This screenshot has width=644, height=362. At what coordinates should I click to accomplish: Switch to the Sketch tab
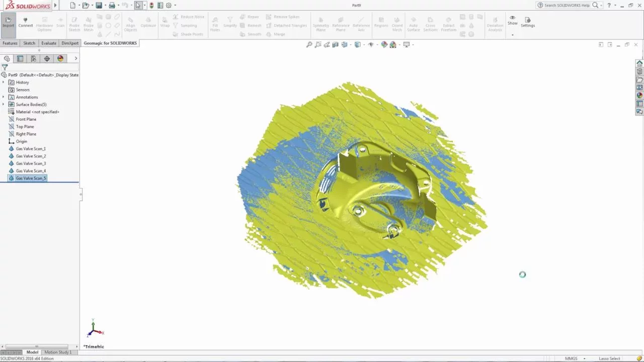[x=29, y=43]
